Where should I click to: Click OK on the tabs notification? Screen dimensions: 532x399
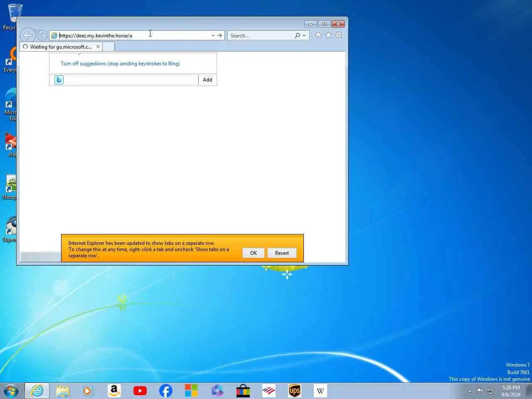pos(254,253)
